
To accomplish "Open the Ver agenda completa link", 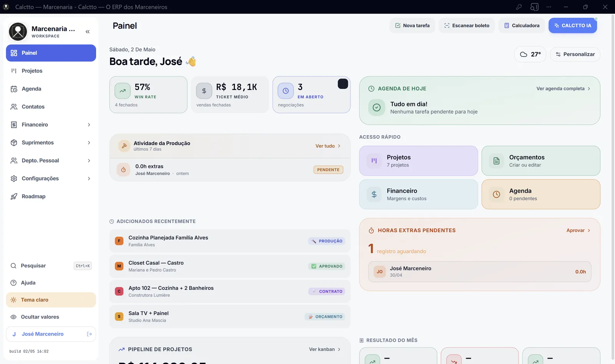I will point(563,88).
